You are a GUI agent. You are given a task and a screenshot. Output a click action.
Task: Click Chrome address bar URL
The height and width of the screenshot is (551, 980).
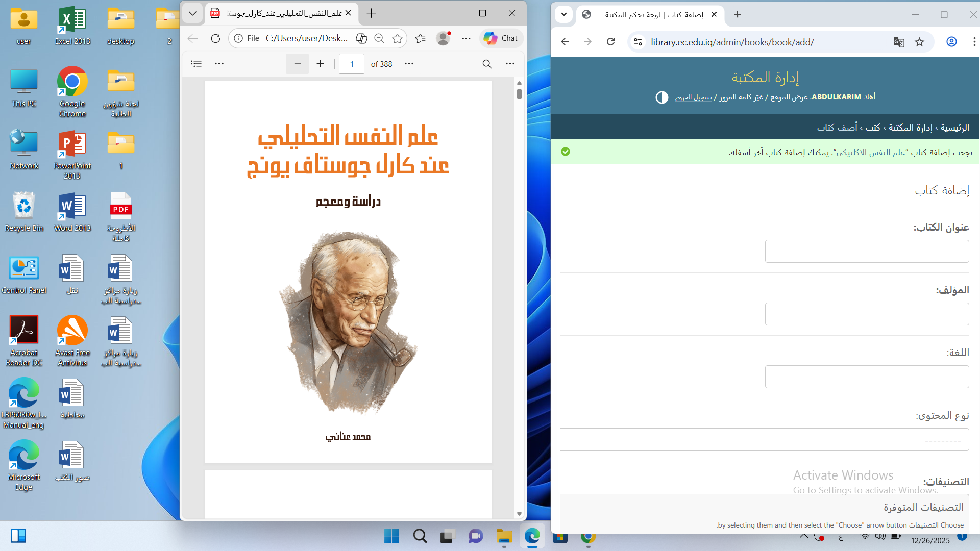pos(732,42)
